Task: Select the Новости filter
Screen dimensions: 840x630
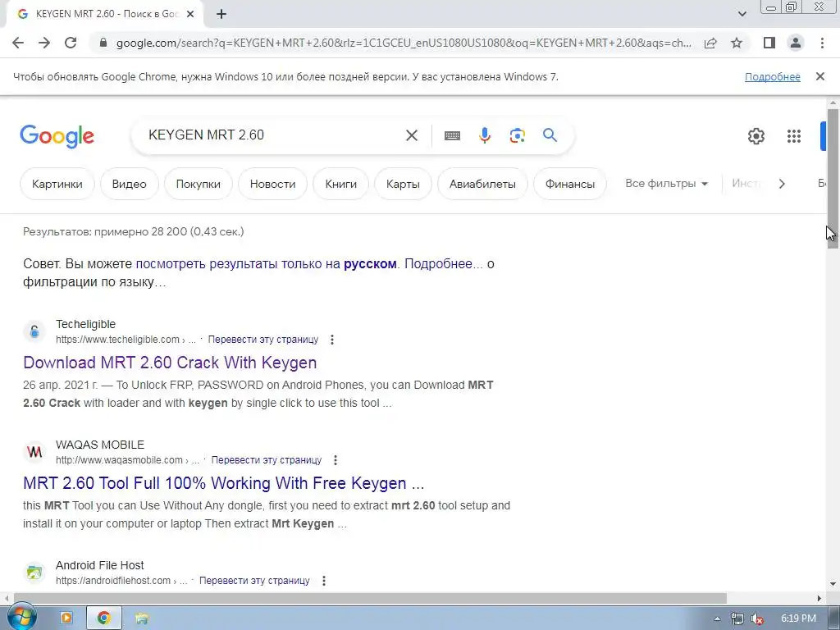Action: pos(272,184)
